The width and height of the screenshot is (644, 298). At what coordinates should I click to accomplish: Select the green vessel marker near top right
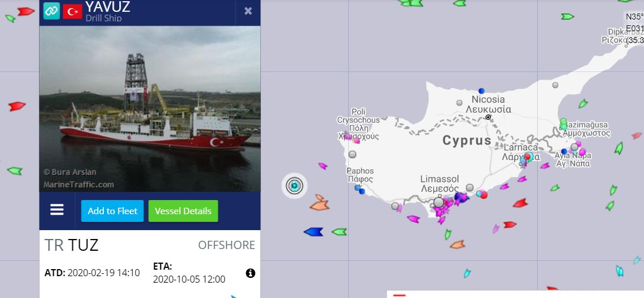click(567, 17)
